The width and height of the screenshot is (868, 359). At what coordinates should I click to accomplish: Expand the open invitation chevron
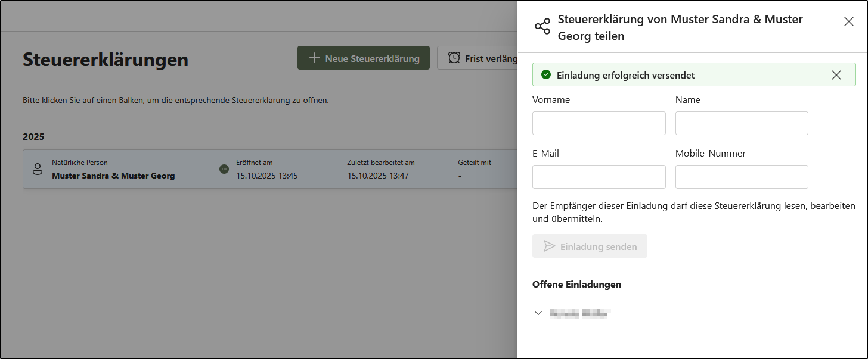539,313
